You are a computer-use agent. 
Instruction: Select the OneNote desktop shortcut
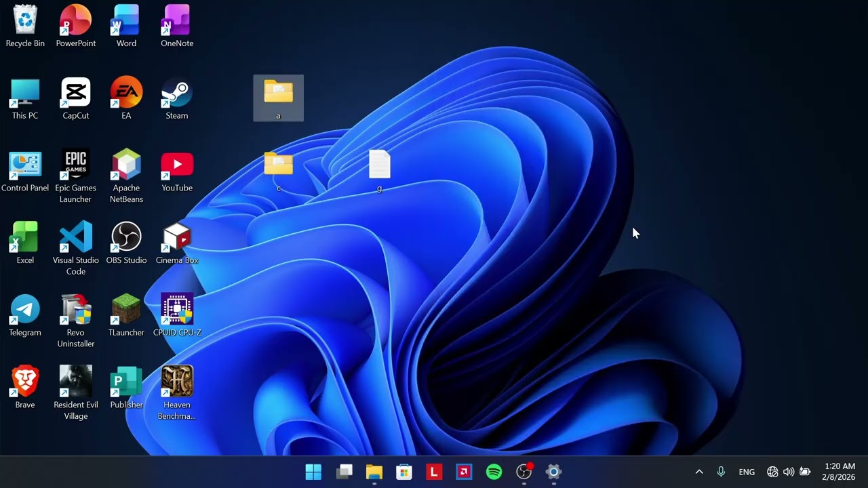pyautogui.click(x=177, y=26)
